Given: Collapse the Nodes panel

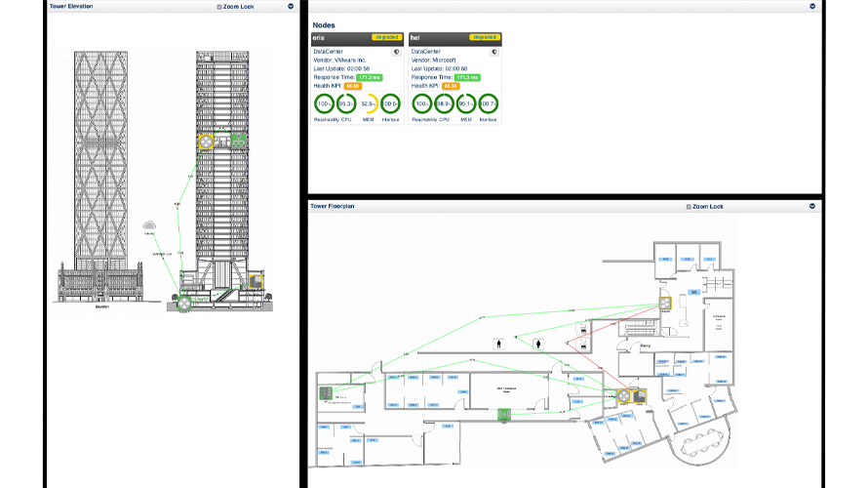Looking at the screenshot, I should 812,6.
